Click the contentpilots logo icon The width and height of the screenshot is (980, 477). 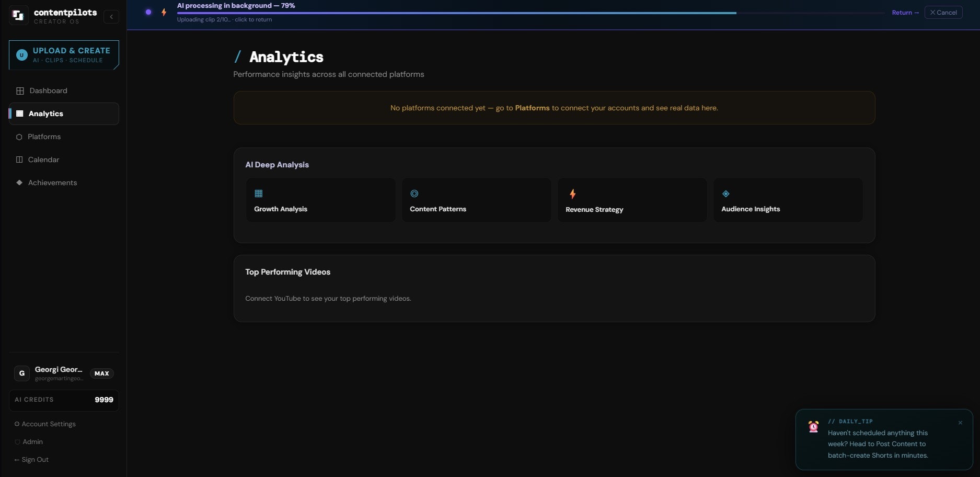pyautogui.click(x=18, y=16)
